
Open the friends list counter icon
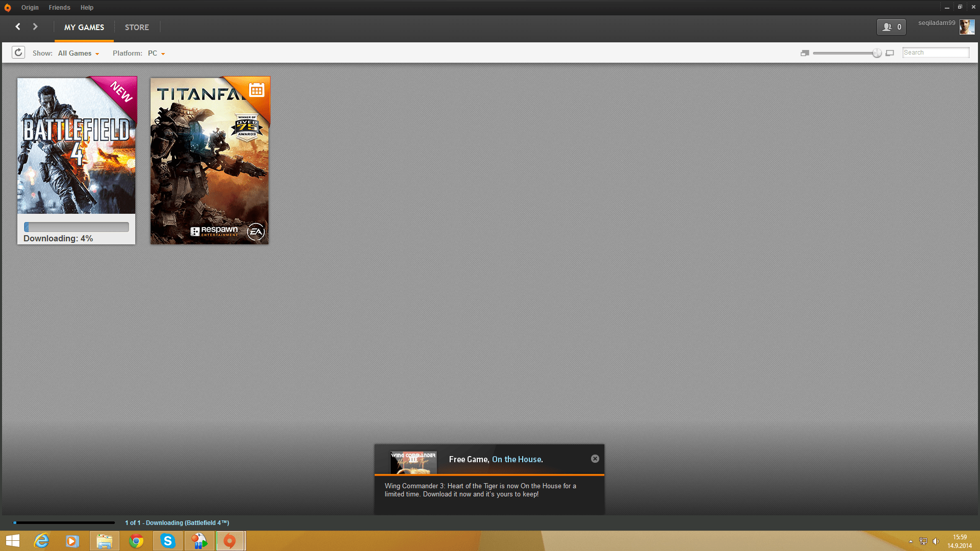tap(891, 27)
